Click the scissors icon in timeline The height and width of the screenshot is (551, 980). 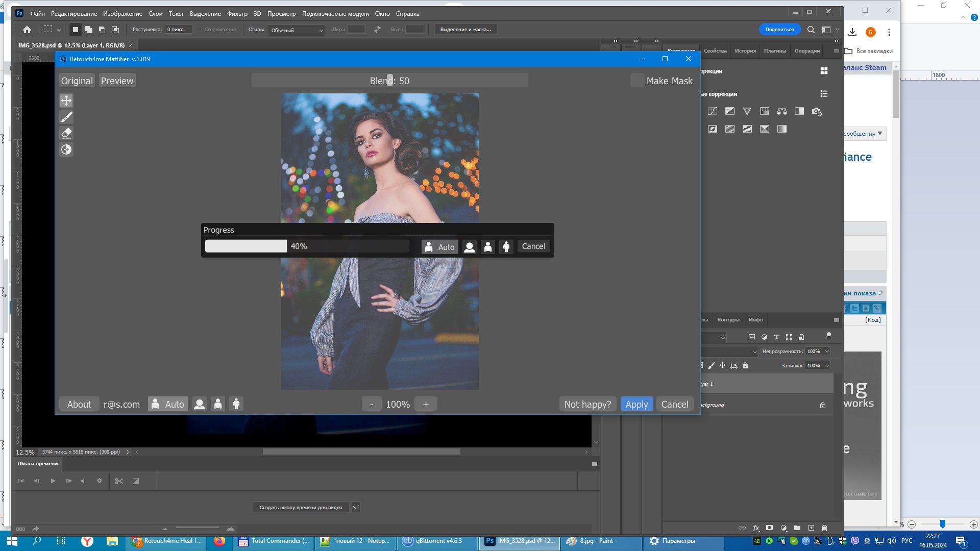tap(119, 481)
